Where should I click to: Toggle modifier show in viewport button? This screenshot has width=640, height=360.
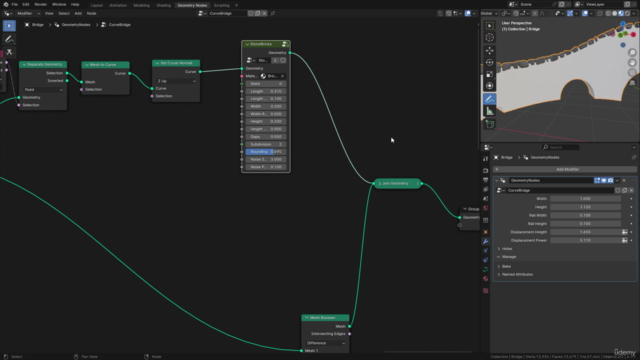pyautogui.click(x=604, y=180)
